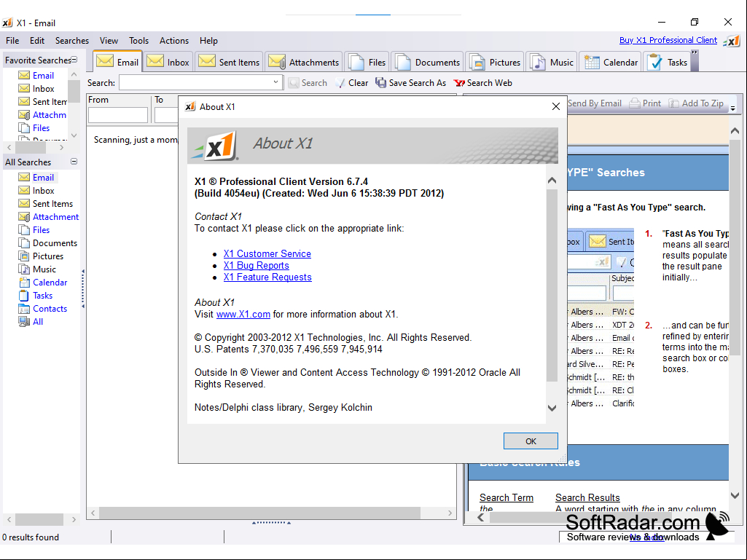Click the All computer icon in All Searches
747x560 pixels.
coord(24,322)
